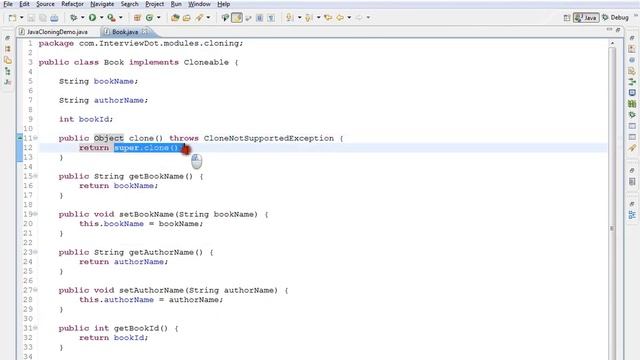Image resolution: width=640 pixels, height=360 pixels.
Task: Click the Print toolbar icon
Action: [54, 18]
